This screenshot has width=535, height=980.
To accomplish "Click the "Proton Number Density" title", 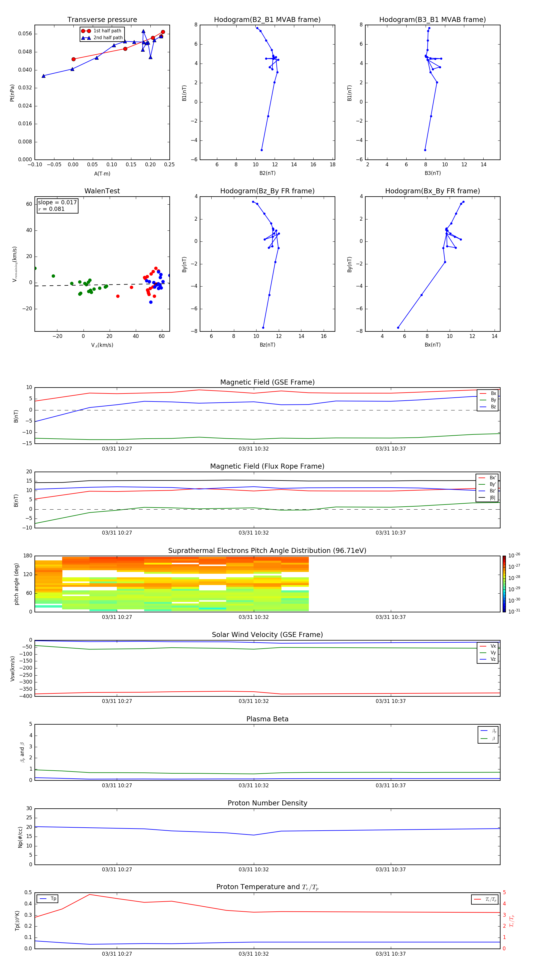I will [267, 803].
